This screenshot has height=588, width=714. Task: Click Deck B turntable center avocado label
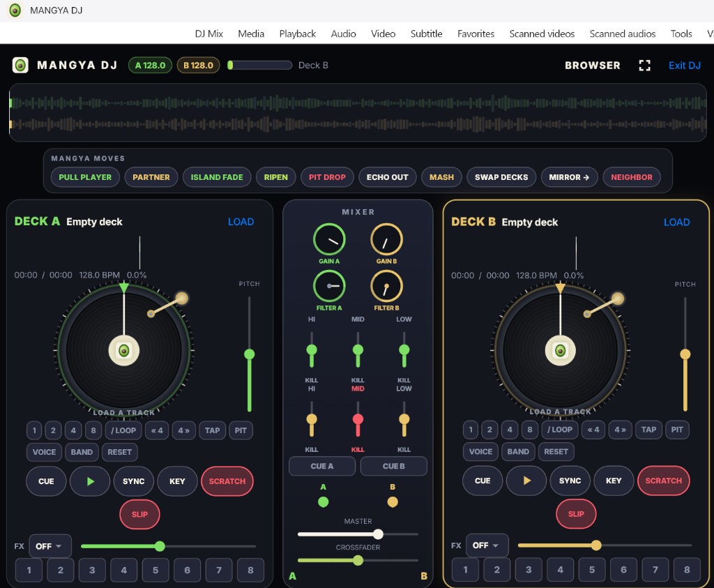click(x=561, y=350)
